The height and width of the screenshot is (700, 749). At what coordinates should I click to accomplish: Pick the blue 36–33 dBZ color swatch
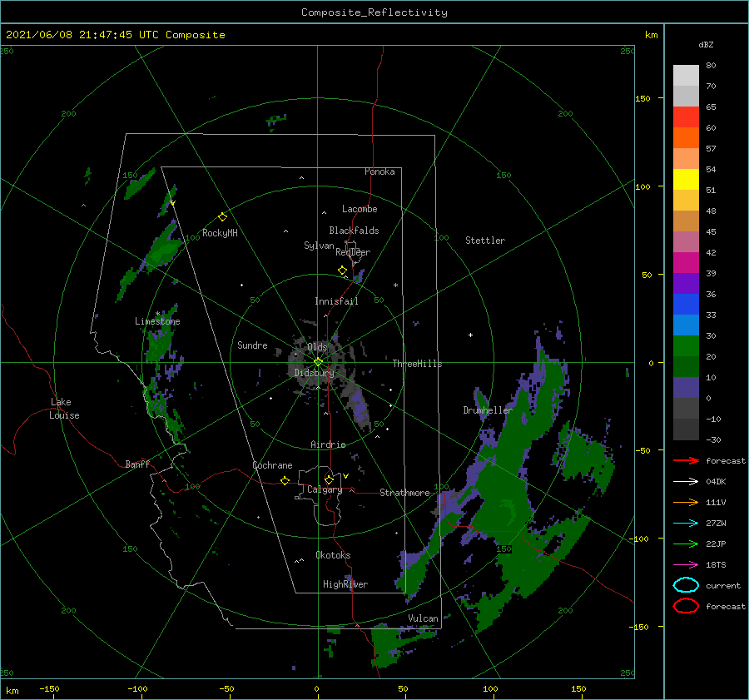coord(686,305)
